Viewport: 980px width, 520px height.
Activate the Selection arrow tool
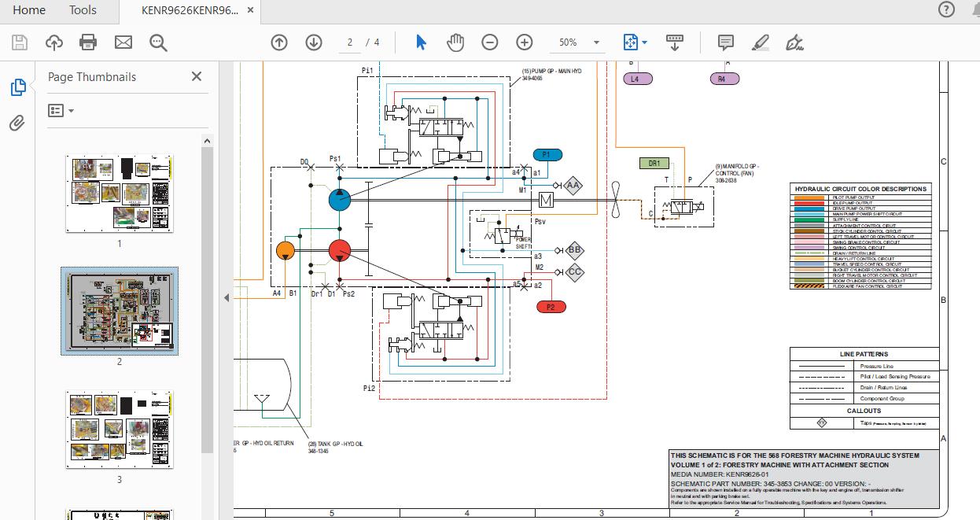[421, 42]
